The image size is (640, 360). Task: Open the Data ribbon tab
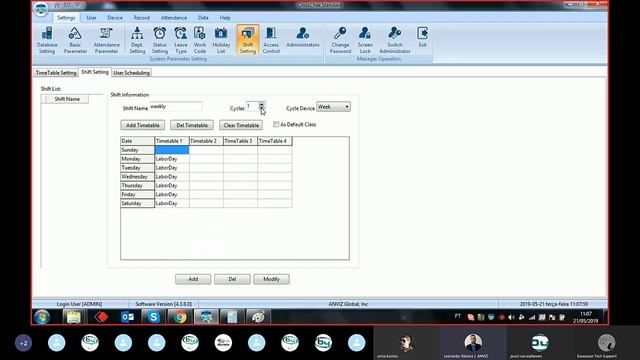click(203, 18)
